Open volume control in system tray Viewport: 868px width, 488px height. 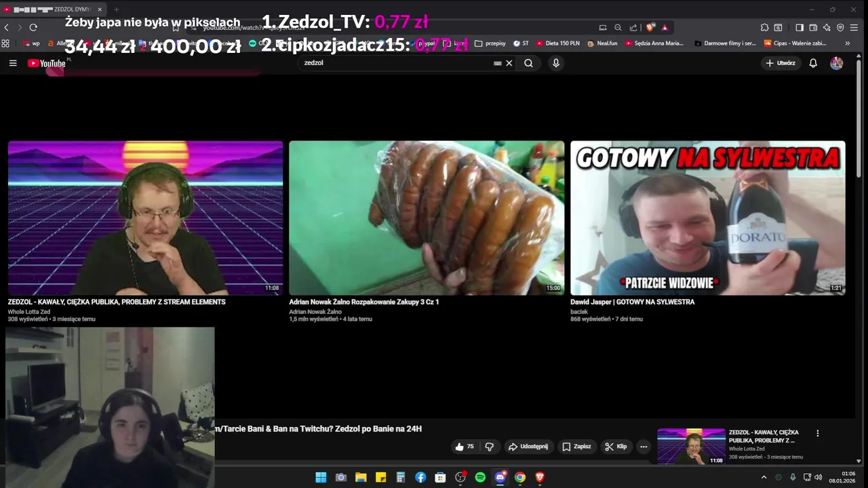818,477
